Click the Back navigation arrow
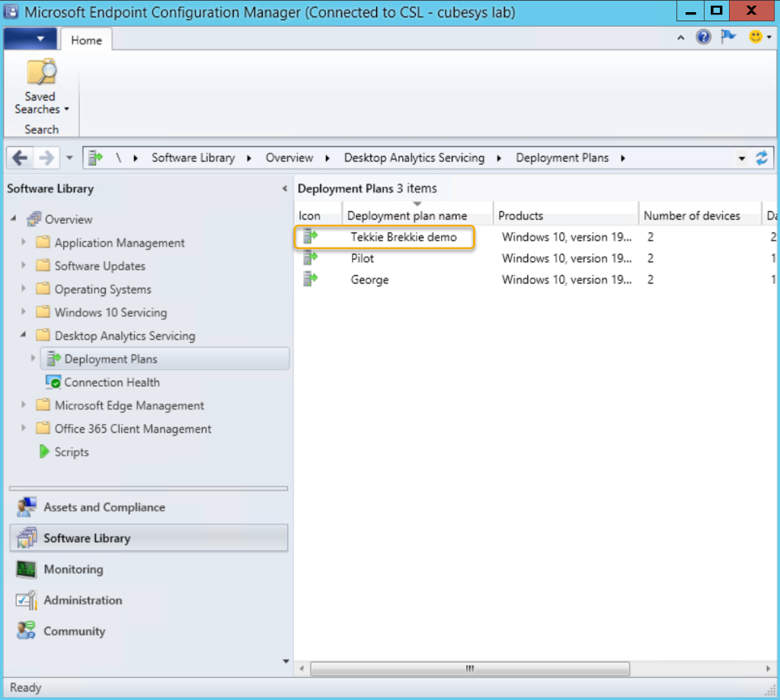 point(21,158)
